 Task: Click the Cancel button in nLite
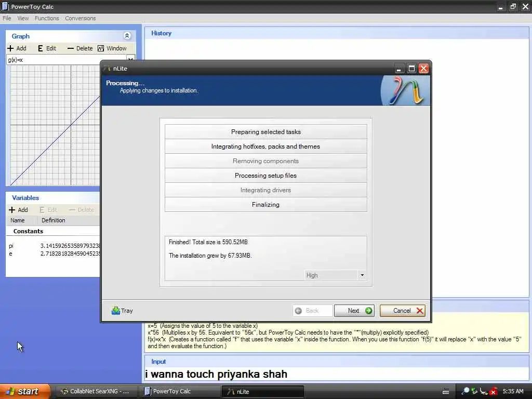pyautogui.click(x=403, y=311)
